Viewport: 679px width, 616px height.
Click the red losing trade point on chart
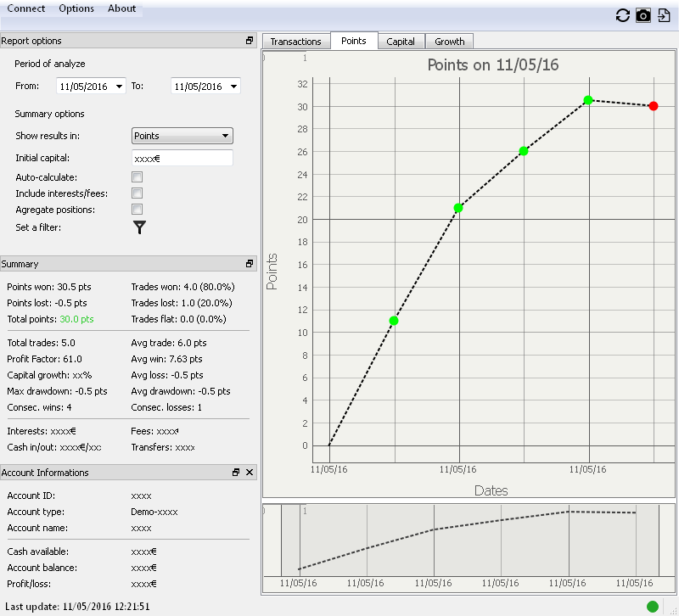pyautogui.click(x=654, y=106)
